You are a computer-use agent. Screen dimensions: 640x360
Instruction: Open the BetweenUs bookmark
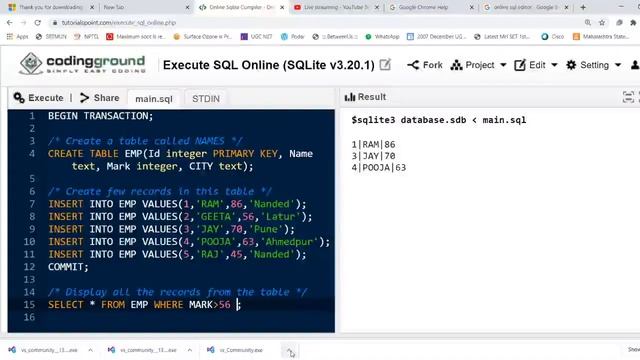pyautogui.click(x=335, y=37)
